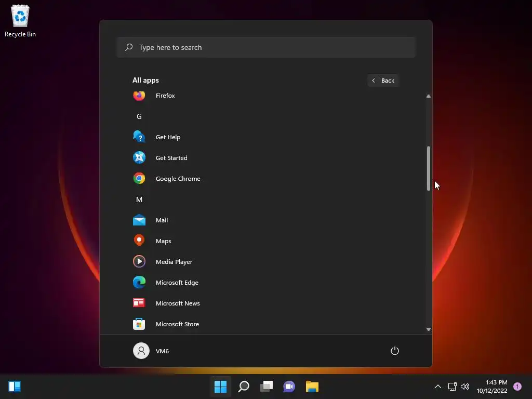The width and height of the screenshot is (532, 399).
Task: Open the Microsoft News icon
Action: [x=139, y=303]
